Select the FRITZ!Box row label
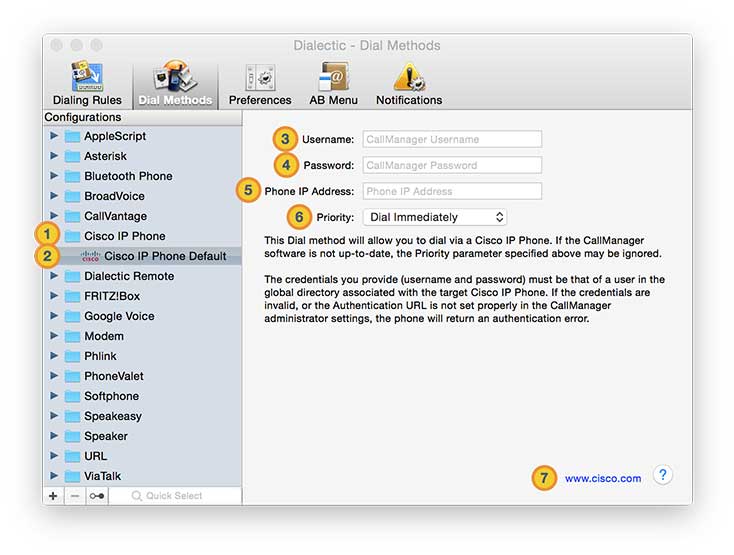Image resolution: width=734 pixels, height=555 pixels. click(x=112, y=296)
